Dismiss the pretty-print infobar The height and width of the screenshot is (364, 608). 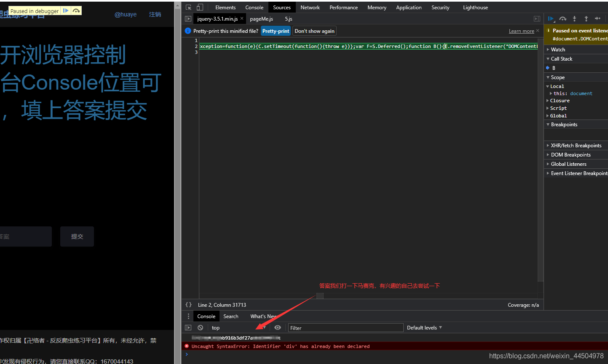coord(538,31)
